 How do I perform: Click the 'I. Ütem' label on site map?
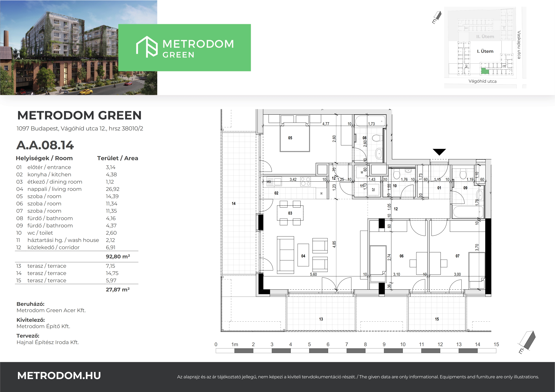(x=485, y=51)
